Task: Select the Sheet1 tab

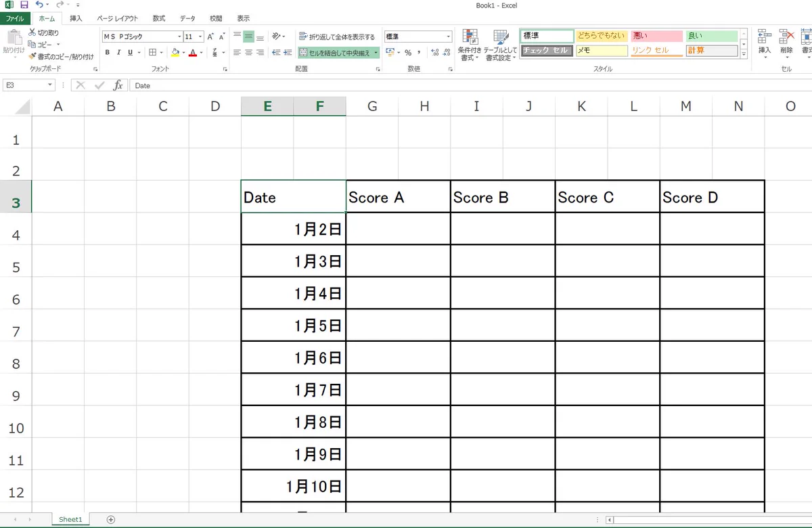Action: pos(70,519)
